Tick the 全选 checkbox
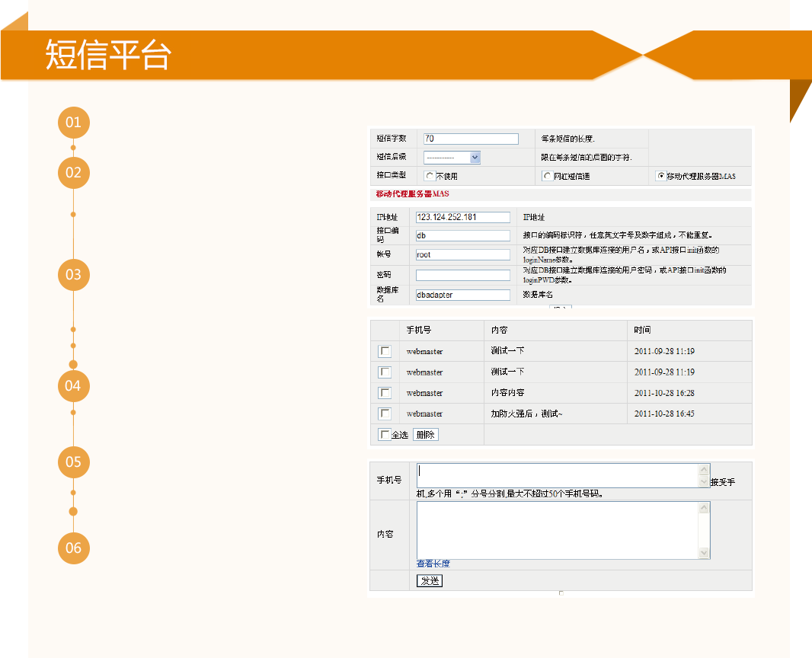The image size is (812, 658). [385, 434]
